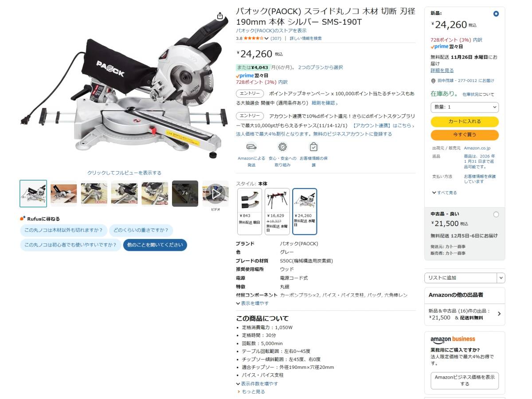Expand the リストに追加 dropdown arrow

click(501, 278)
